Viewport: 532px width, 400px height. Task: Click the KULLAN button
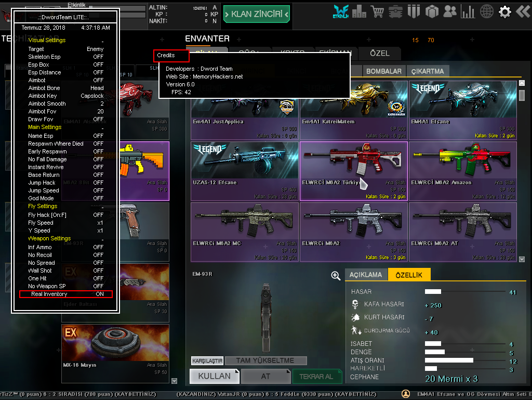tap(215, 376)
